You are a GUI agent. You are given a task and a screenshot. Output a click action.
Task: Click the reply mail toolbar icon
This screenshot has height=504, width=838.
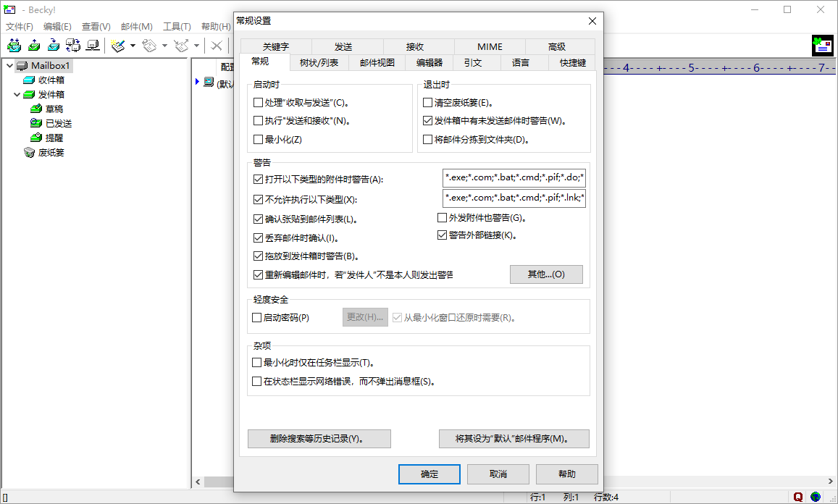(150, 46)
